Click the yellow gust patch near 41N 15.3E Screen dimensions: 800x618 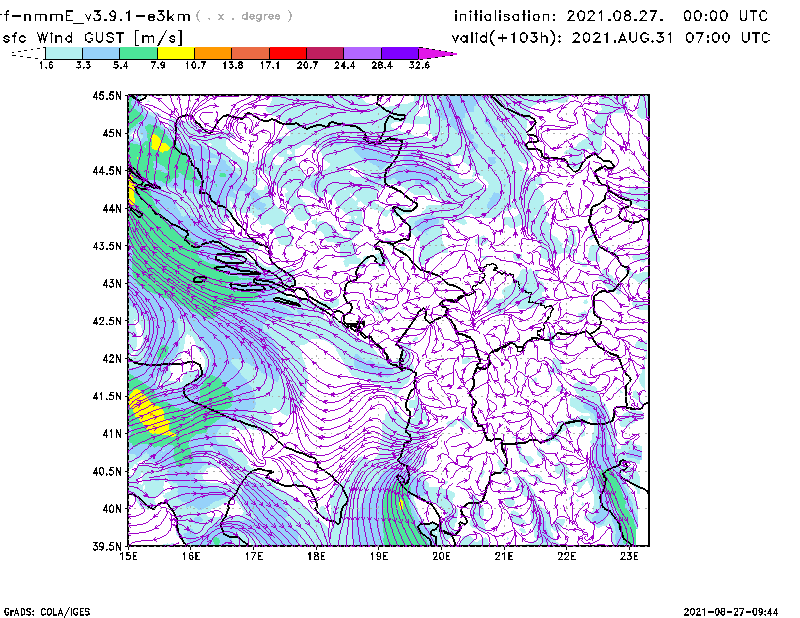(x=149, y=412)
